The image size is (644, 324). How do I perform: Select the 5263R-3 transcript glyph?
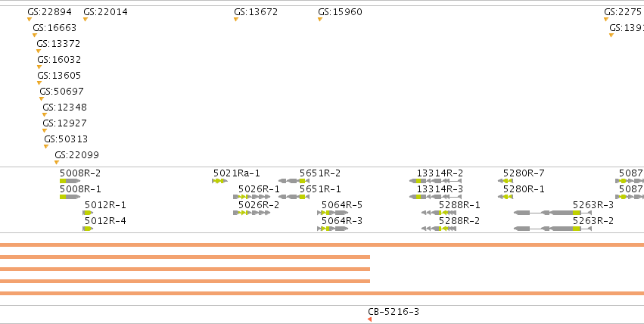pyautogui.click(x=553, y=213)
